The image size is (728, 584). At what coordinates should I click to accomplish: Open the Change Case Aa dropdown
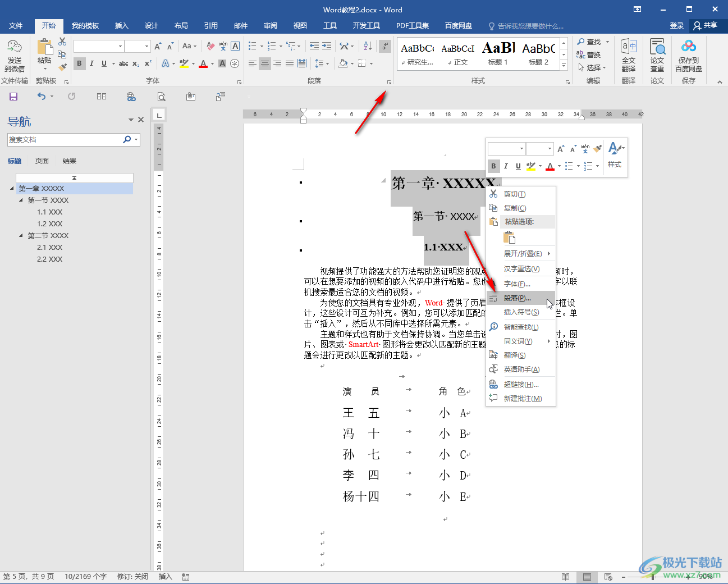pyautogui.click(x=190, y=46)
